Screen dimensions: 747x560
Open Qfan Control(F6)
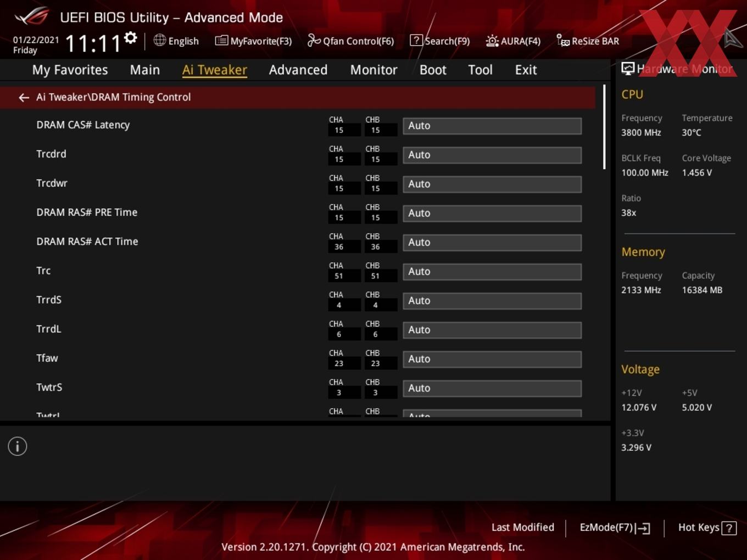pyautogui.click(x=350, y=41)
